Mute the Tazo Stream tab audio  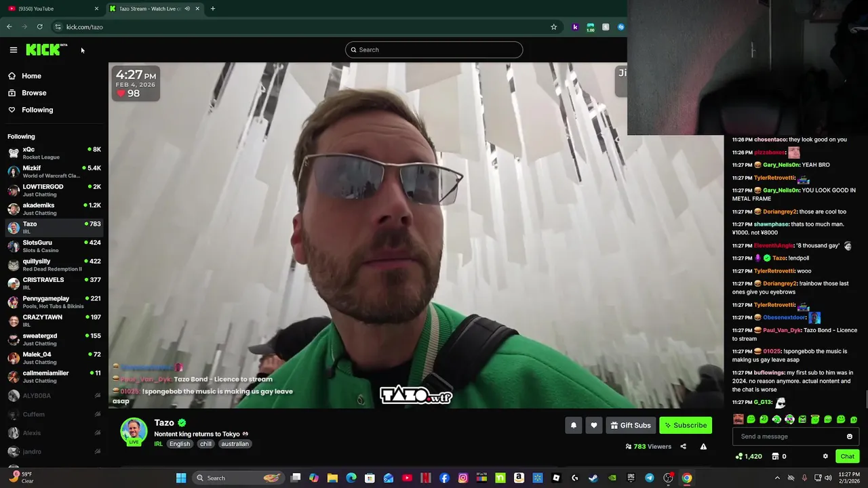187,8
